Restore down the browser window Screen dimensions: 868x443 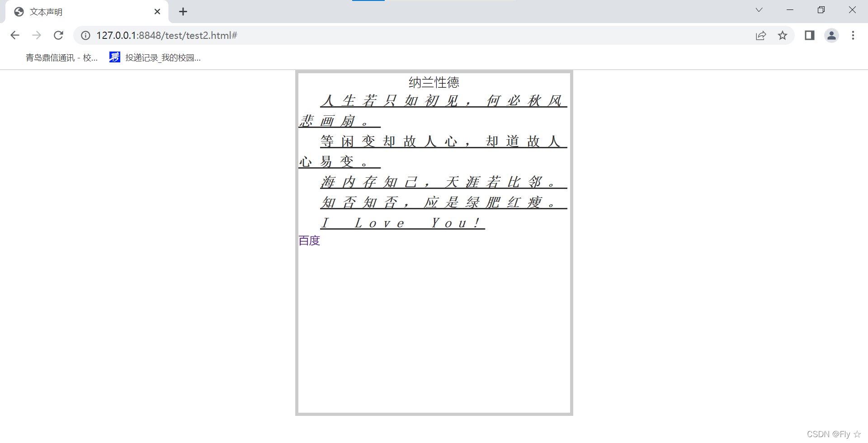pos(821,10)
